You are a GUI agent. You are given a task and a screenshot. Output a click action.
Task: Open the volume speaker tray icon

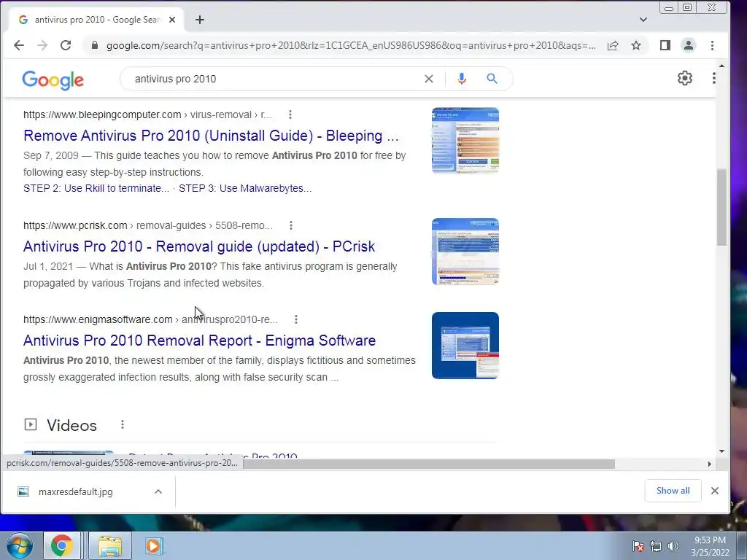click(x=673, y=546)
